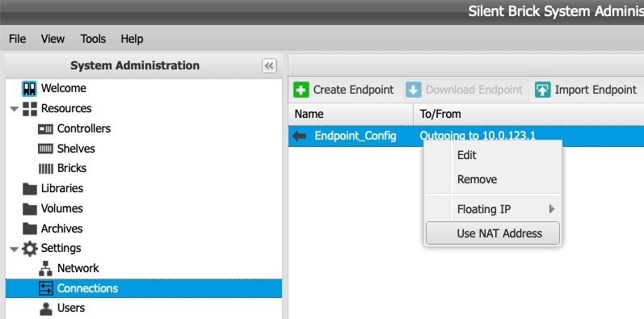Open the Tools menu
The width and height of the screenshot is (644, 319).
pyautogui.click(x=93, y=39)
